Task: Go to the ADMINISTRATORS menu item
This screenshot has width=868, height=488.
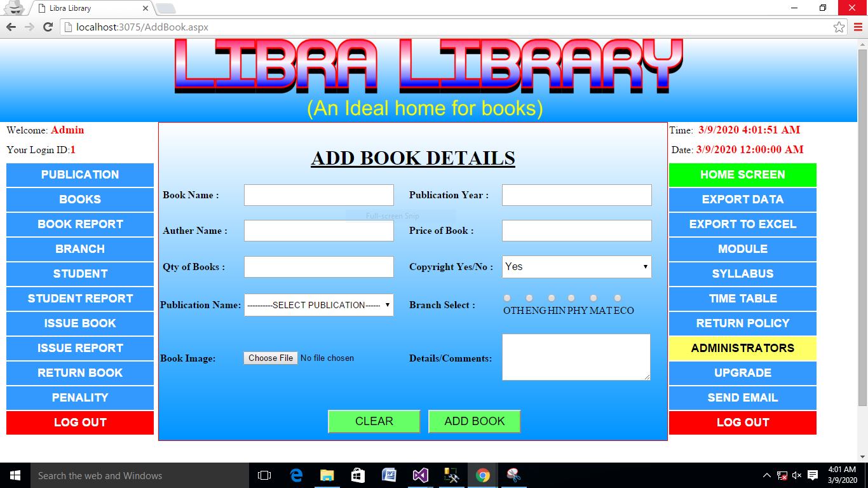Action: tap(742, 348)
